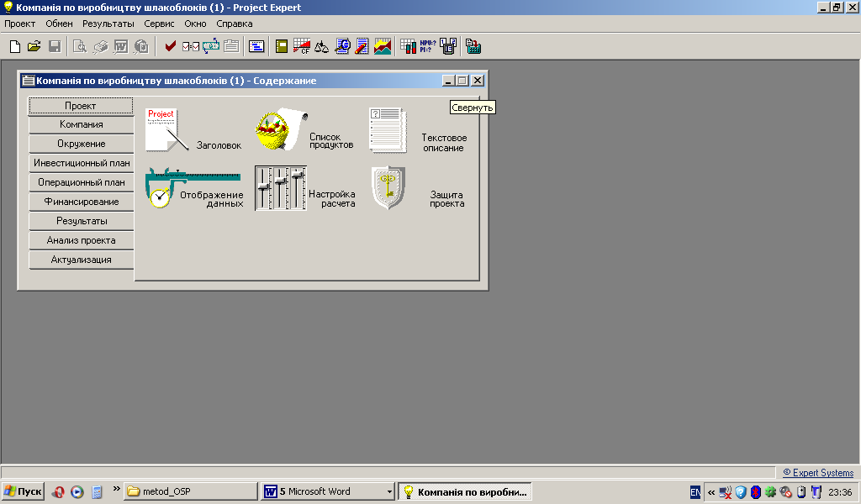Launch media player from quick launch
The width and height of the screenshot is (861, 504).
pyautogui.click(x=77, y=492)
